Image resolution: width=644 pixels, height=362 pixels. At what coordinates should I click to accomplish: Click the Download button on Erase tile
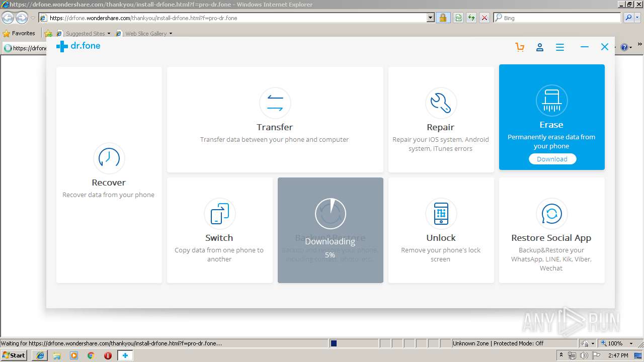tap(552, 159)
